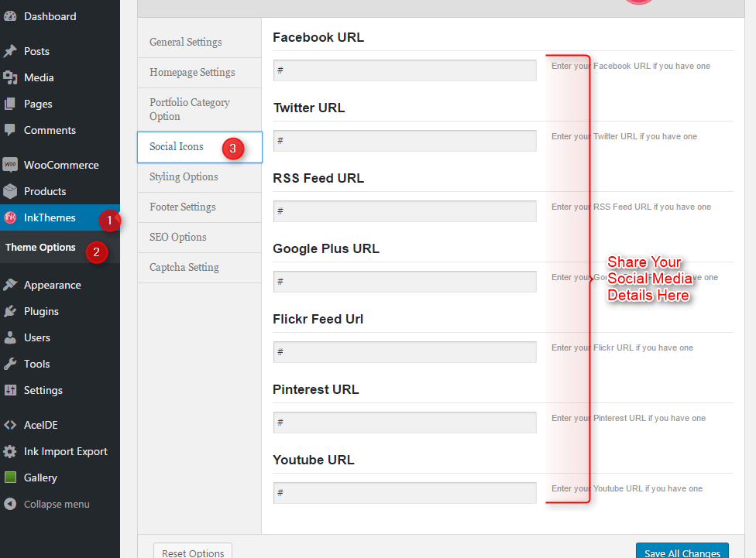Click the Flickr Feed Url field
756x558 pixels.
pyautogui.click(x=404, y=352)
